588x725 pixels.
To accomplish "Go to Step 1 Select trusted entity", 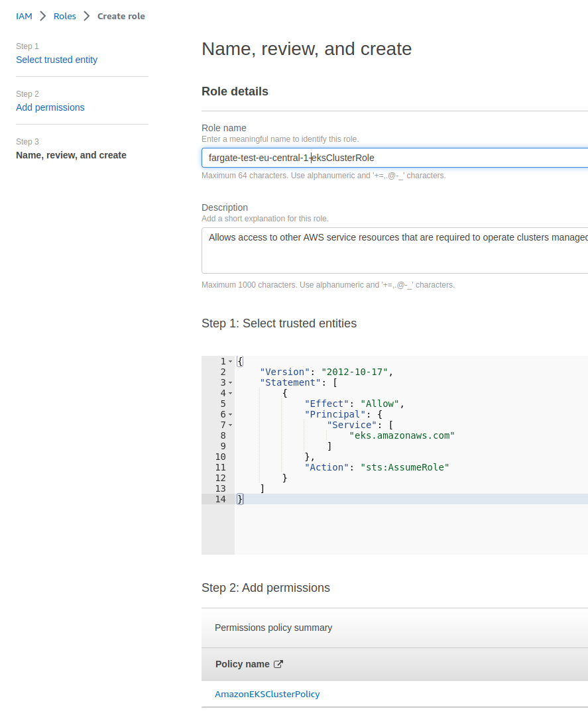I will click(x=57, y=60).
